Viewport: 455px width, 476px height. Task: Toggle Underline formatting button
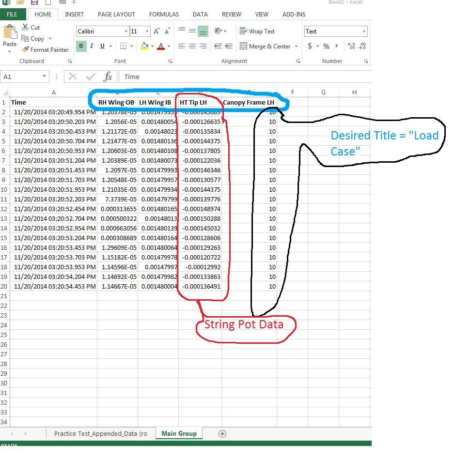102,46
